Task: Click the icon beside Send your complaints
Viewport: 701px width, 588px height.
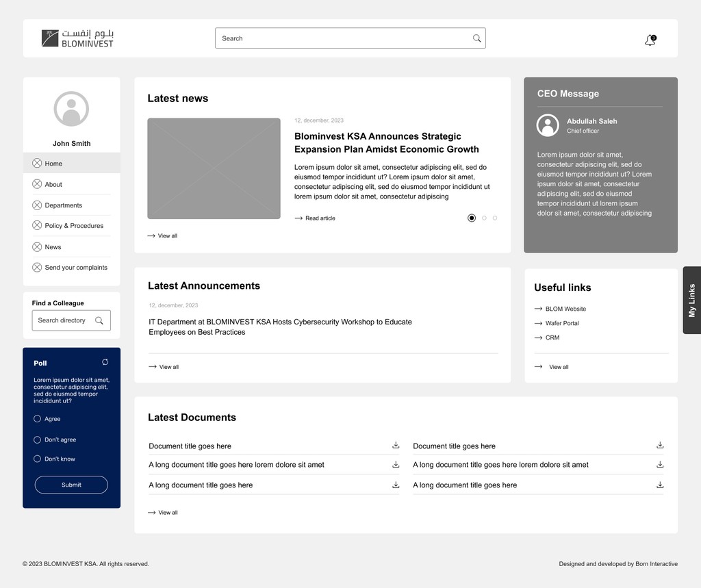Action: pyautogui.click(x=37, y=268)
